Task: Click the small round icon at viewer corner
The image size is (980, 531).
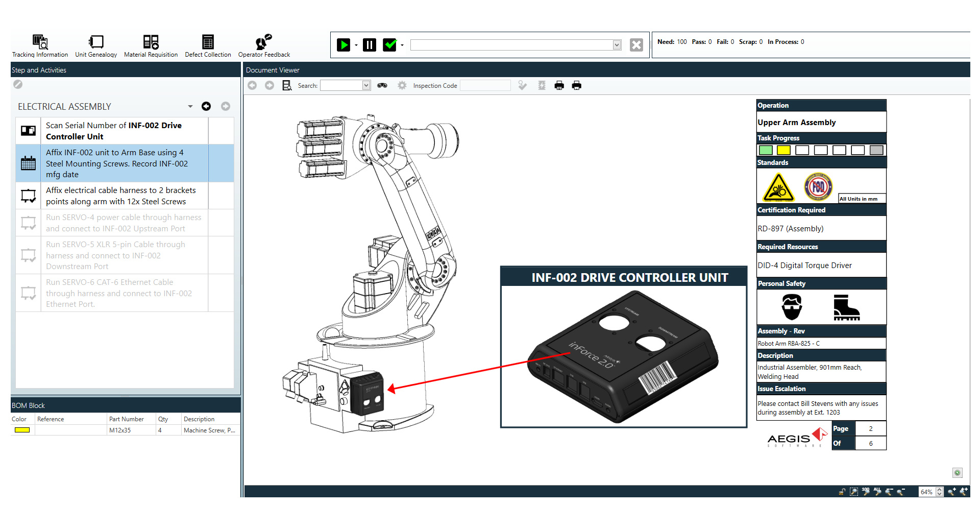Action: pyautogui.click(x=958, y=473)
